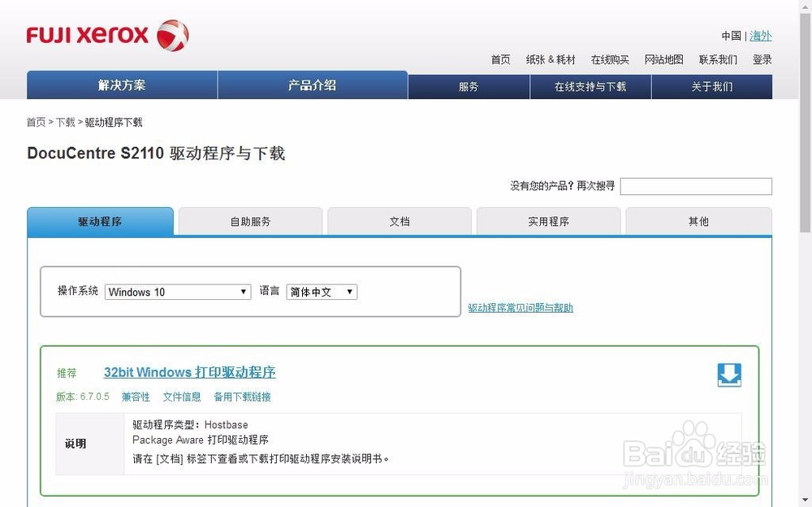Open the 关于我们 navigation menu

(x=712, y=87)
